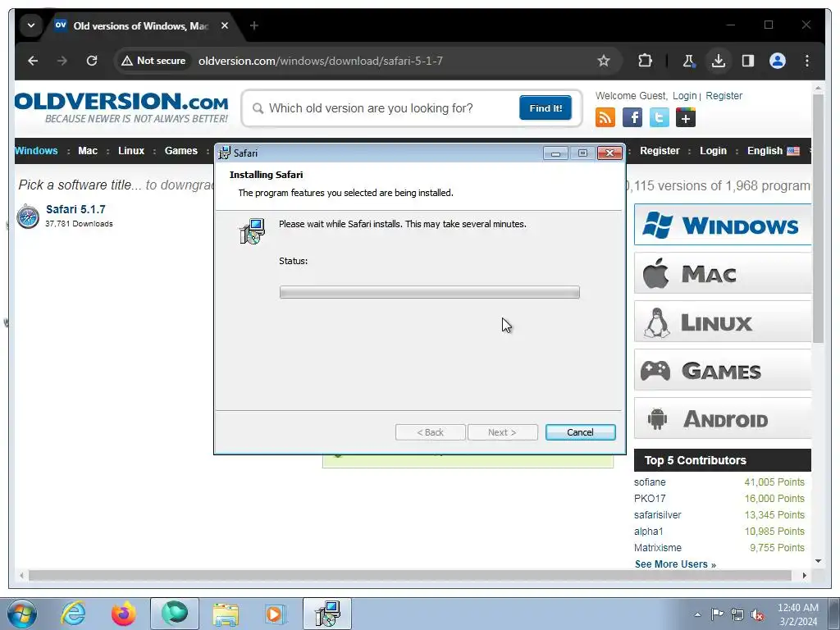Click the installer icon in Safari dialog title

pyautogui.click(x=225, y=153)
